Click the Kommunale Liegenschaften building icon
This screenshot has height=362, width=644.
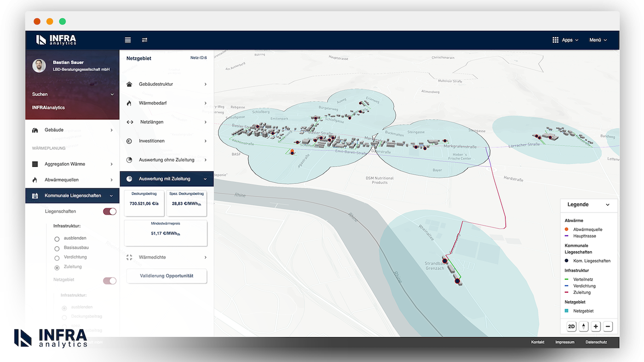tap(35, 196)
